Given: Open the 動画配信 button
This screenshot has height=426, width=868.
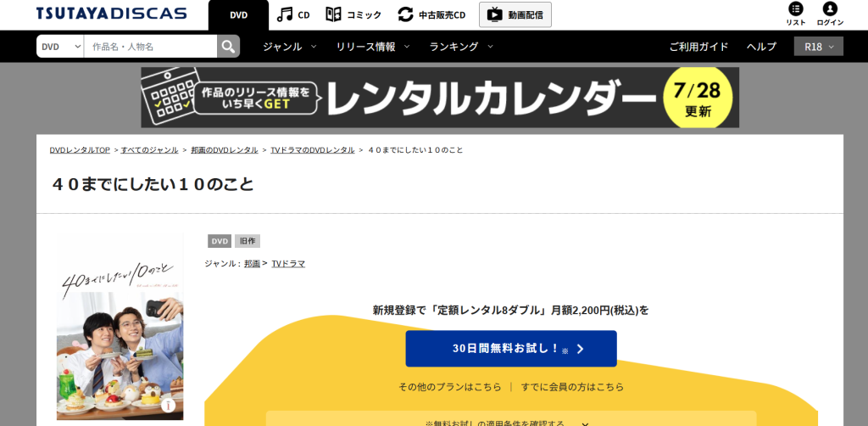Looking at the screenshot, I should [x=515, y=15].
